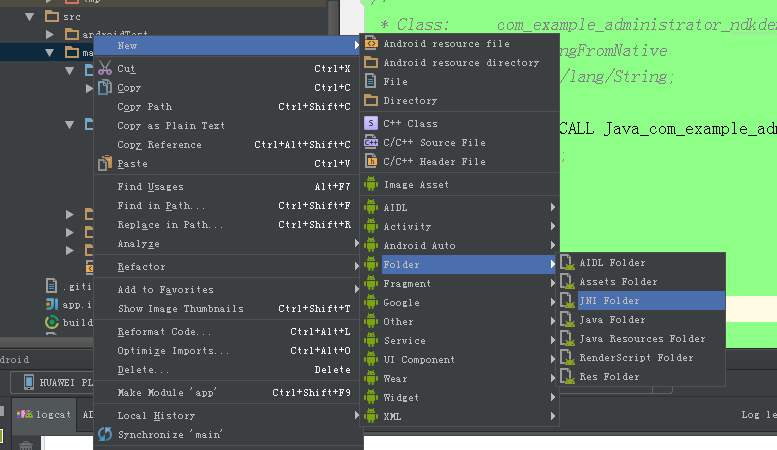Image resolution: width=777 pixels, height=450 pixels.
Task: Click the Image Asset Android icon
Action: pos(371,185)
